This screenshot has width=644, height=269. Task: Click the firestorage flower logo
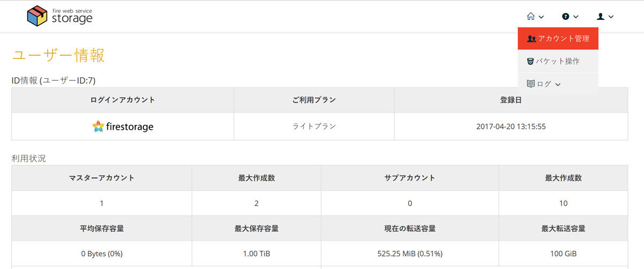click(98, 127)
